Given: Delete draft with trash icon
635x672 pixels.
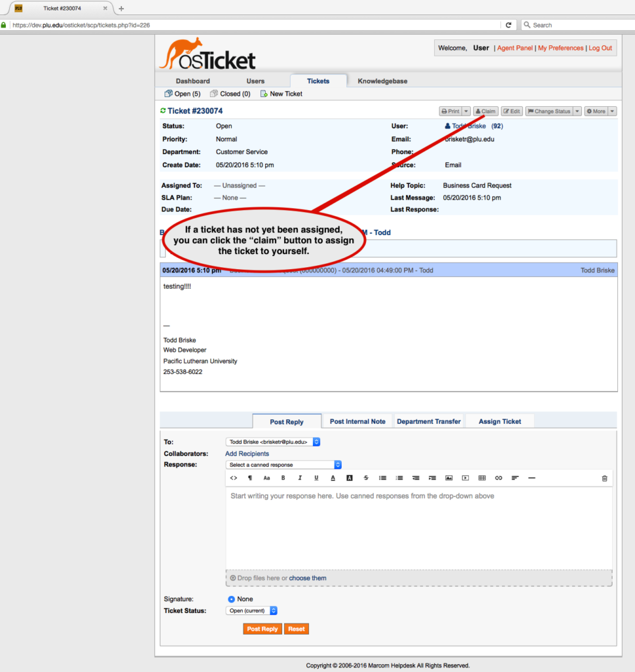Looking at the screenshot, I should point(605,478).
